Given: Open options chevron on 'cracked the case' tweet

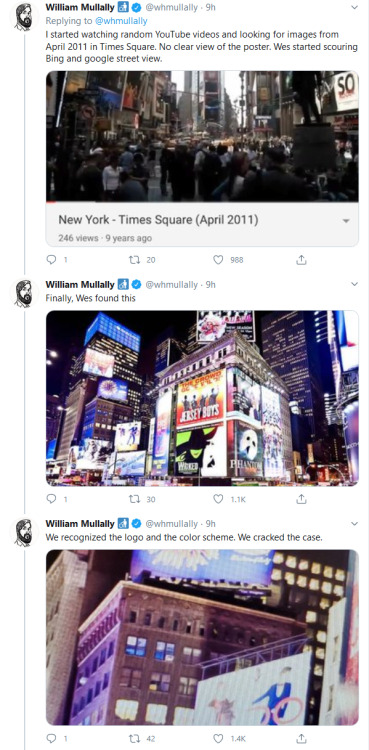Looking at the screenshot, I should click(x=354, y=523).
